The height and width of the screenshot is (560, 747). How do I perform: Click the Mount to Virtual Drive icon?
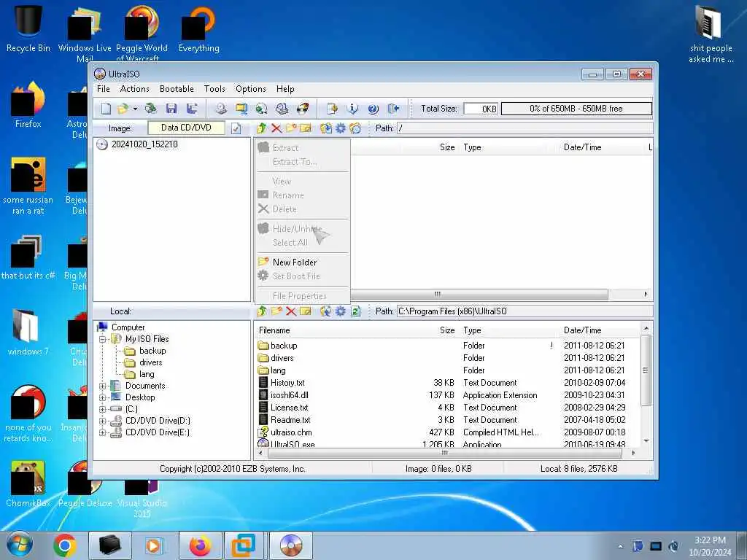[282, 109]
